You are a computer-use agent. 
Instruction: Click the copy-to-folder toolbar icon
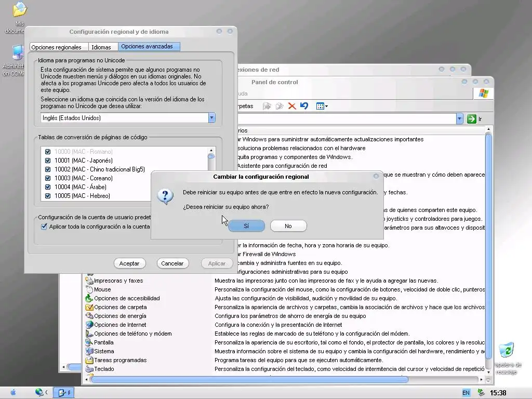point(280,106)
